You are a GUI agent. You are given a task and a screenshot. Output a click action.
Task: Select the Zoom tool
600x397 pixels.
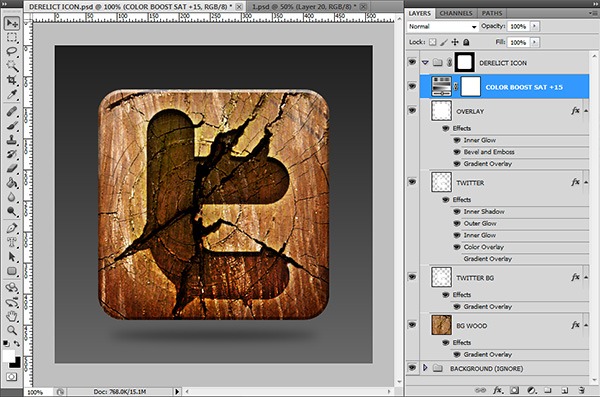12,330
